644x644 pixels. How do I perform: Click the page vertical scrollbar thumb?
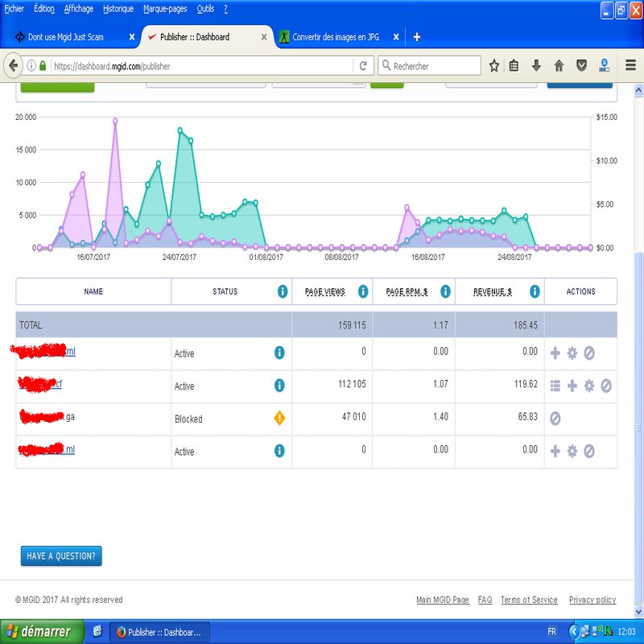pyautogui.click(x=638, y=427)
